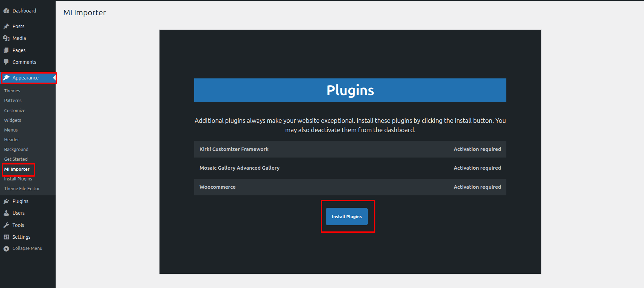644x288 pixels.
Task: Click the Kirki Customizer Framework row
Action: (350, 149)
